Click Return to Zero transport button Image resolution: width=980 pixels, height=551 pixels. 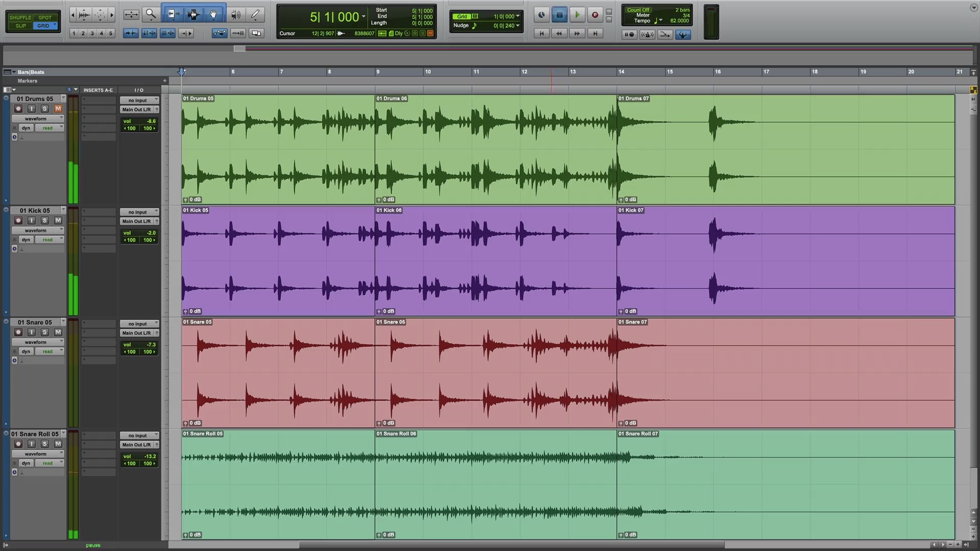pos(542,33)
